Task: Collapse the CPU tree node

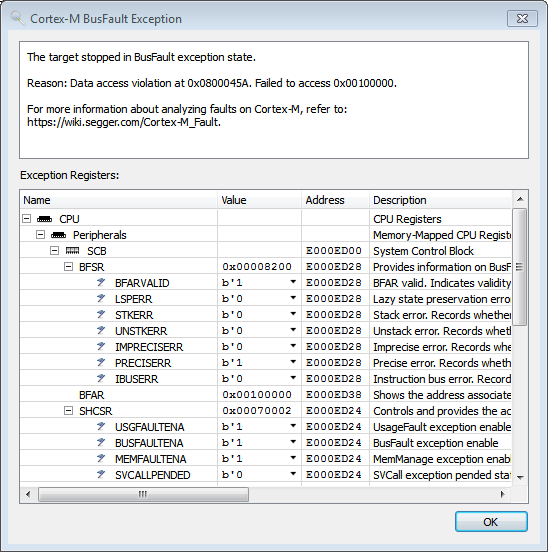Action: pyautogui.click(x=26, y=219)
